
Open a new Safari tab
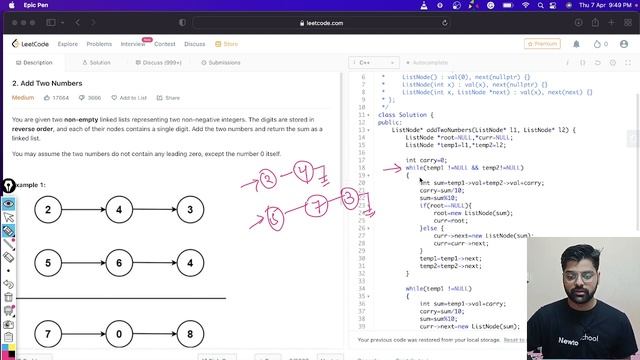(611, 22)
